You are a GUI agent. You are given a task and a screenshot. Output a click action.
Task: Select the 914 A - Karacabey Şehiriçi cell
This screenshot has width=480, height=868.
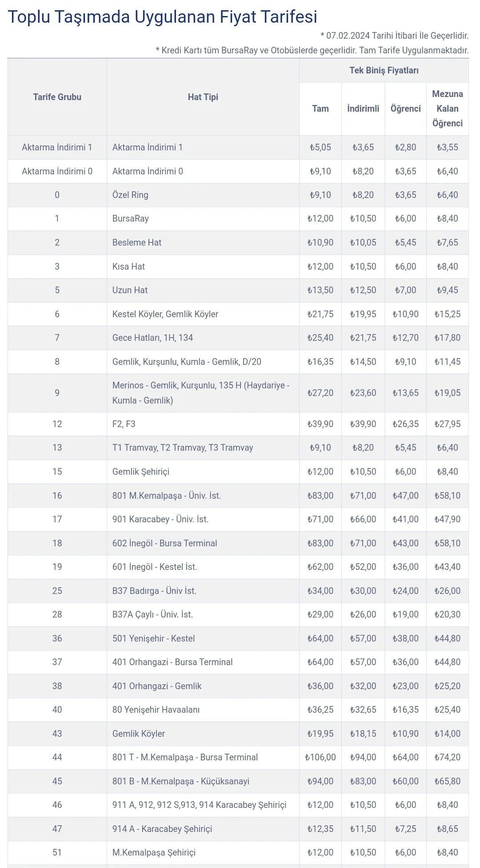162,829
